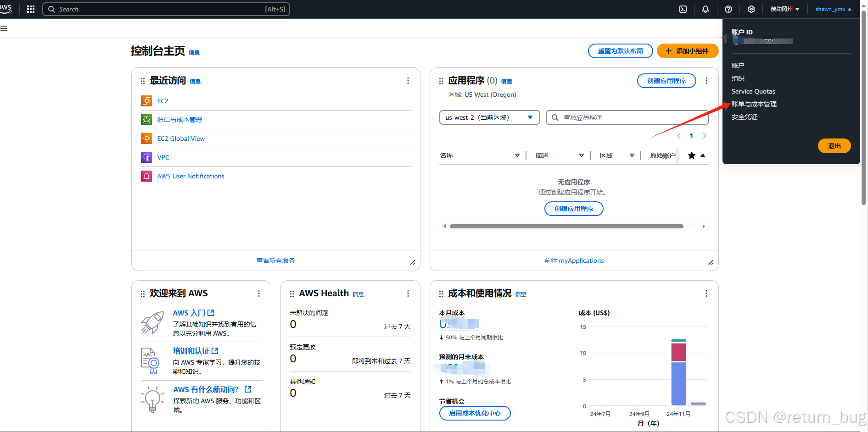The height and width of the screenshot is (432, 868).
Task: Select 账户 in the account menu
Action: tap(738, 66)
